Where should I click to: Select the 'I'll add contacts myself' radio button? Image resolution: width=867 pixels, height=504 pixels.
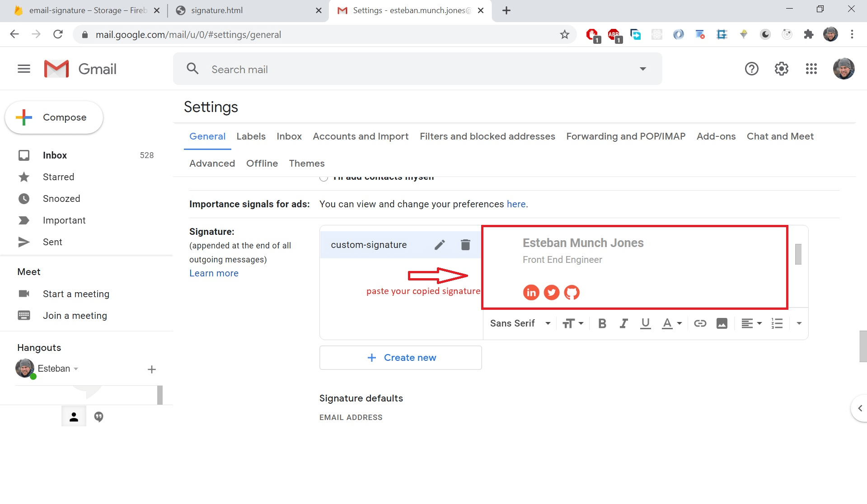tap(323, 177)
